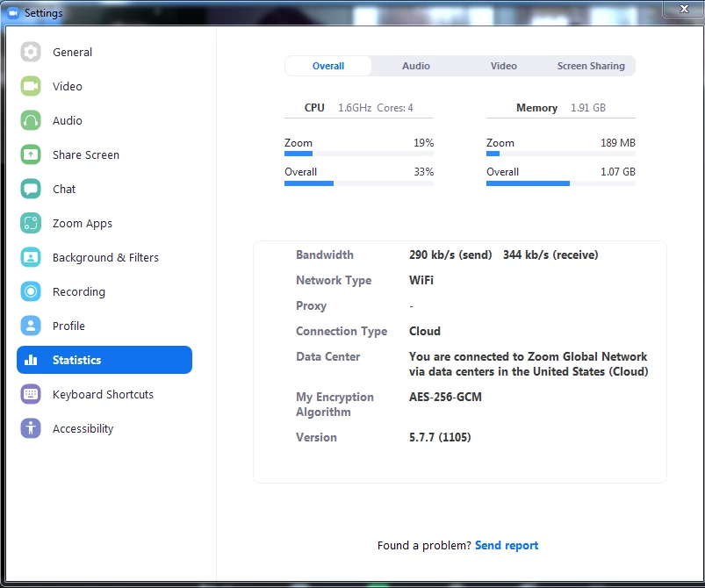
Task: Click the 'Found a problem?' text
Action: (x=424, y=545)
